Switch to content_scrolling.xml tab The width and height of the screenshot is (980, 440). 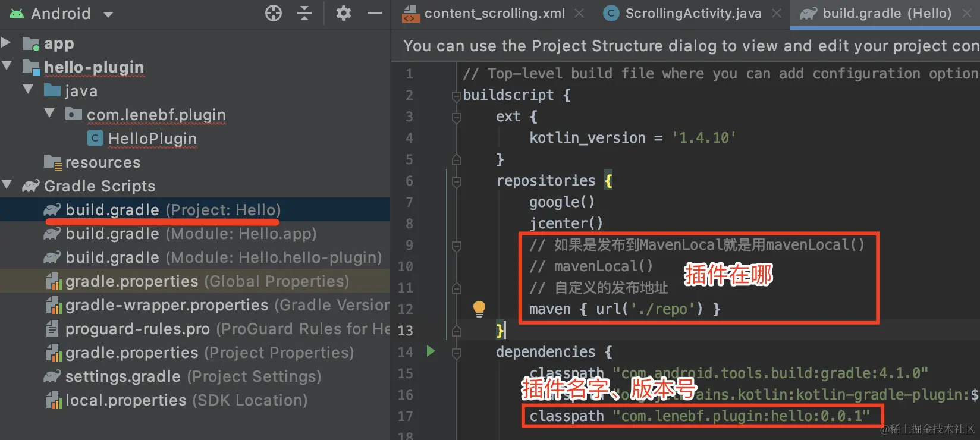(x=495, y=13)
